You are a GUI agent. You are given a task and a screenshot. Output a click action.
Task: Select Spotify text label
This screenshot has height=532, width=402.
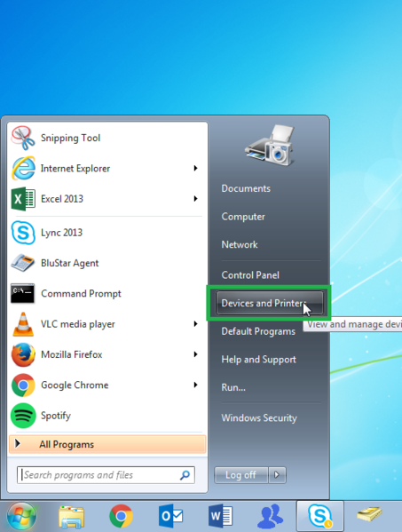pos(56,416)
